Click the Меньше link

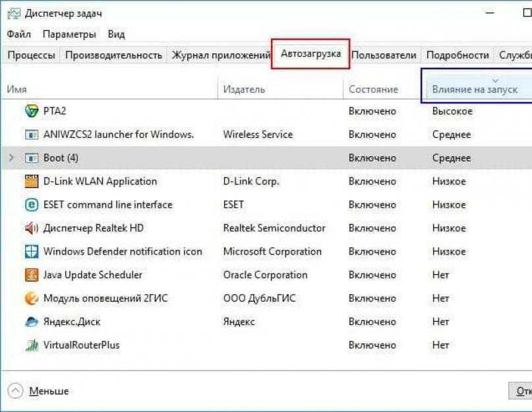[49, 391]
